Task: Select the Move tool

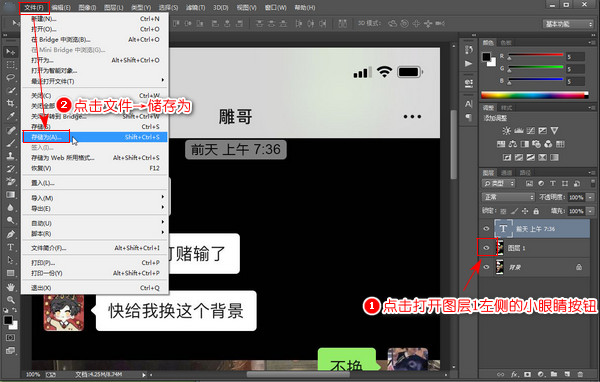Action: (10, 52)
